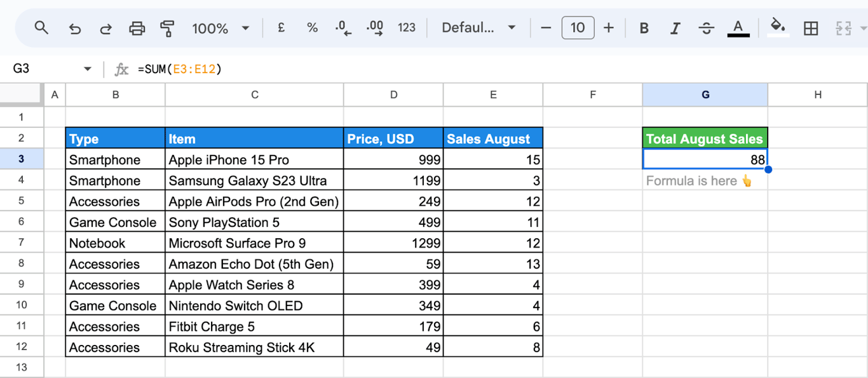Select column G header
This screenshot has width=868, height=378.
click(705, 95)
